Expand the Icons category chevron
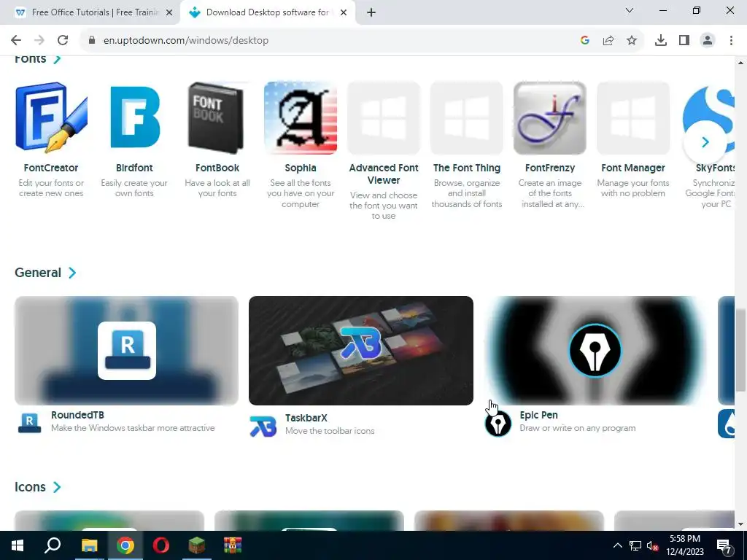Viewport: 747px width, 560px height. (57, 487)
